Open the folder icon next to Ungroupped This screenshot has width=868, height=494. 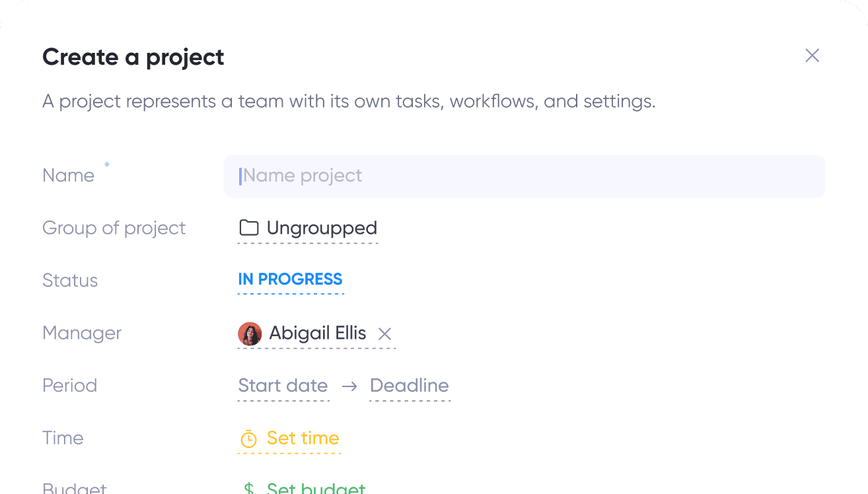click(248, 228)
